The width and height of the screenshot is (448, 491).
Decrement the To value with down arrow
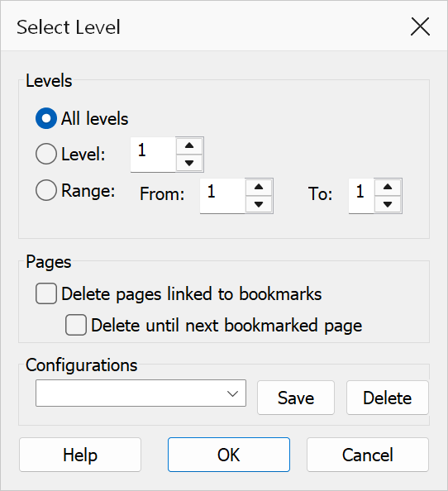[x=388, y=204]
